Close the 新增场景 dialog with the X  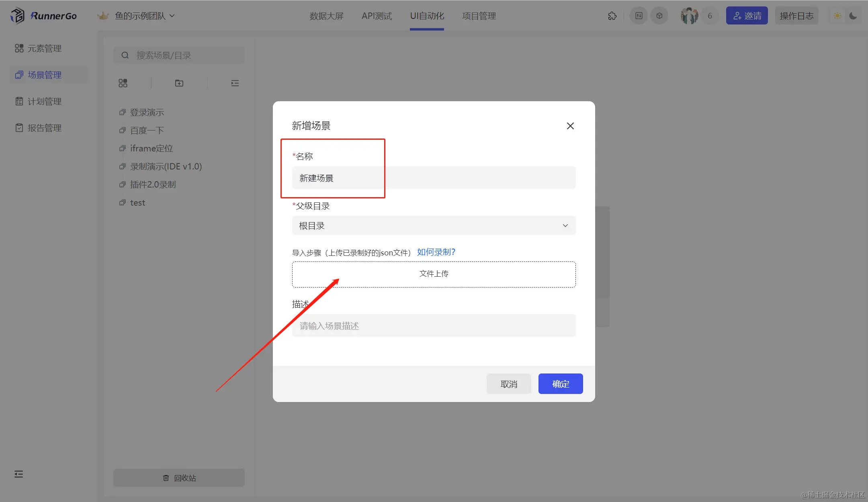[x=570, y=126]
